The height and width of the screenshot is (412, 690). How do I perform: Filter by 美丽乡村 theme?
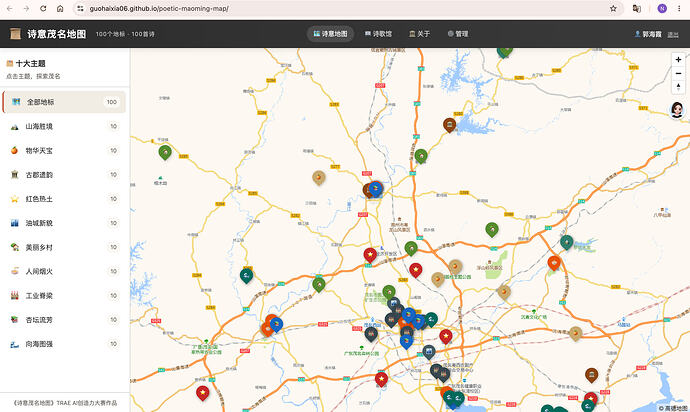coord(64,247)
